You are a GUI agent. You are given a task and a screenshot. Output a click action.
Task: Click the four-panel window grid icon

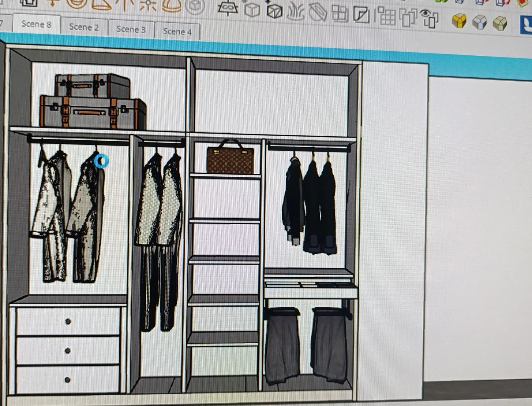coord(339,14)
